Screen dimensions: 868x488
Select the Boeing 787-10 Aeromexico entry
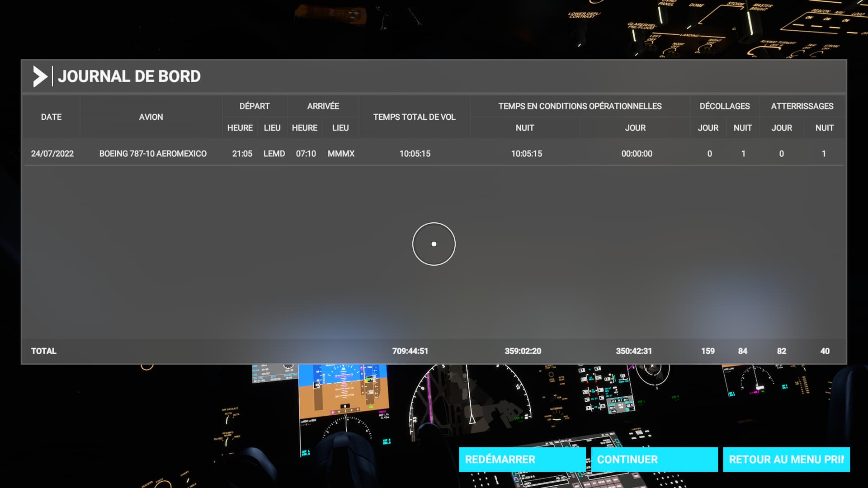153,154
